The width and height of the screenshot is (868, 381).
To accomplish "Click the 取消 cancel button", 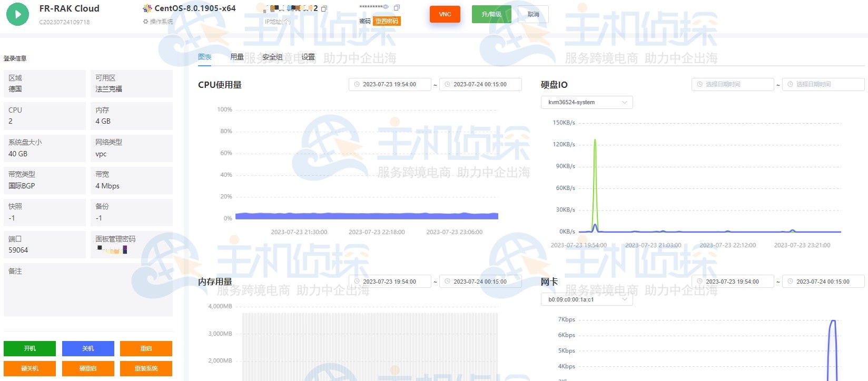I will pyautogui.click(x=533, y=14).
